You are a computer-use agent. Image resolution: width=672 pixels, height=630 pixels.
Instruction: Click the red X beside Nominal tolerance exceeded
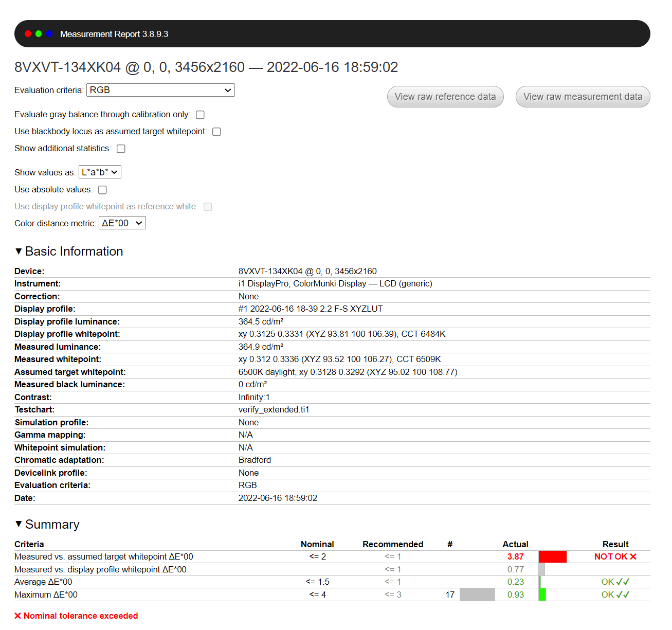tap(18, 616)
